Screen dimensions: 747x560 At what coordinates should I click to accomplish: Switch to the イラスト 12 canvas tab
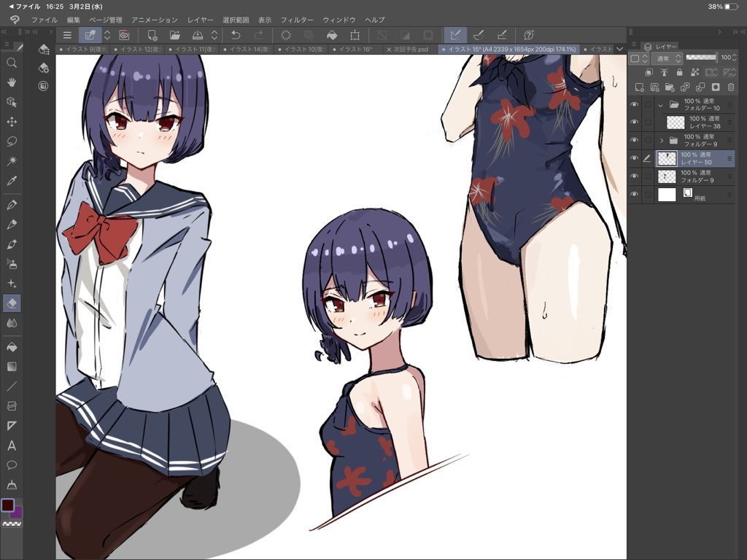pyautogui.click(x=137, y=49)
